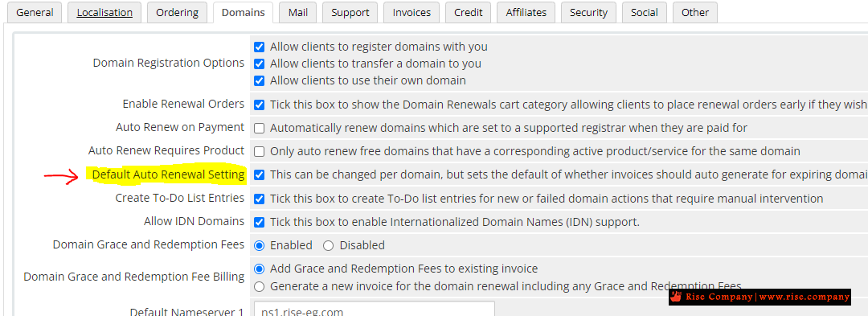Uncheck Allow clients to register domains
Viewport: 868px width, 316px height.
coord(259,47)
